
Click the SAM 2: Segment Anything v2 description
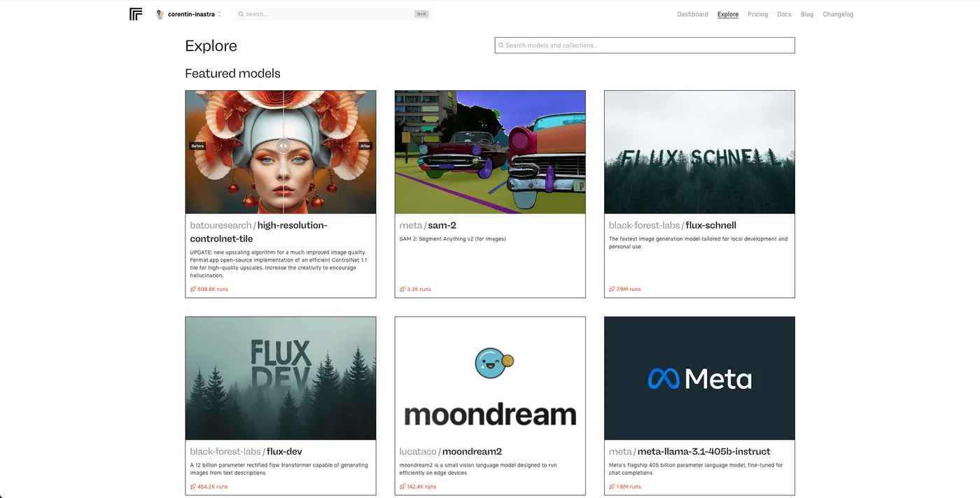click(x=453, y=239)
